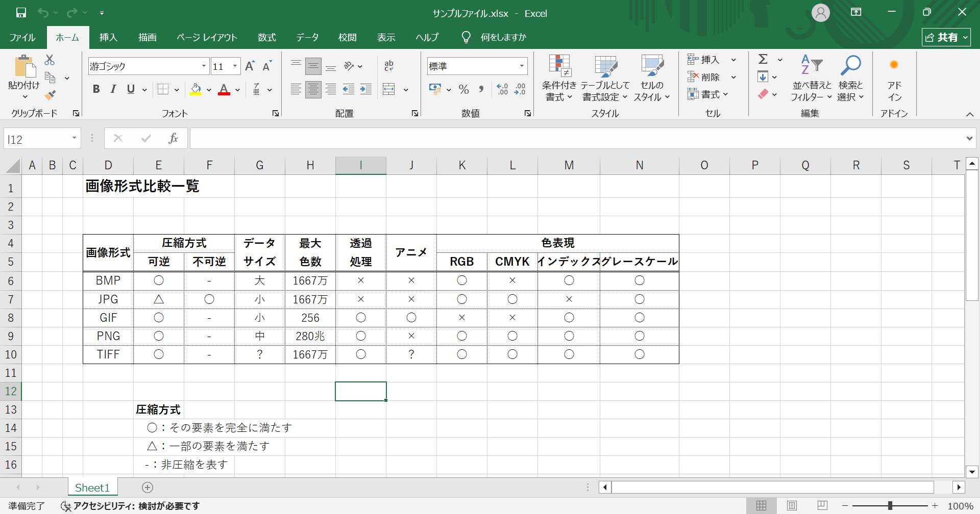Open 条件付き書式 (Conditional Formatting)
The image size is (980, 514).
click(x=558, y=76)
